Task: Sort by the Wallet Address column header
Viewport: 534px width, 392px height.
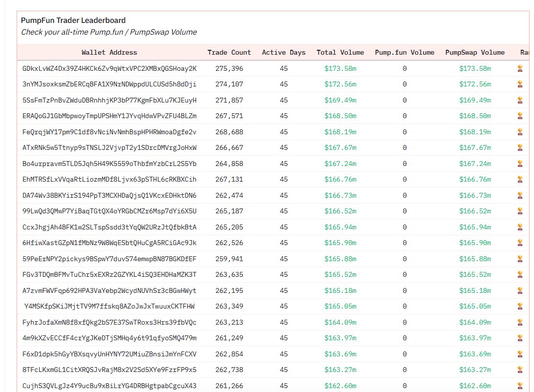Action: [x=109, y=52]
